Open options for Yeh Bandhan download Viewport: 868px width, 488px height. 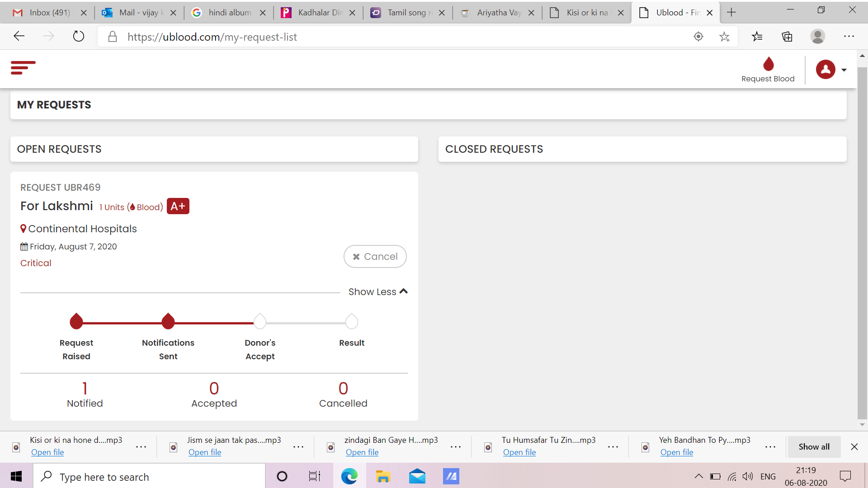770,447
